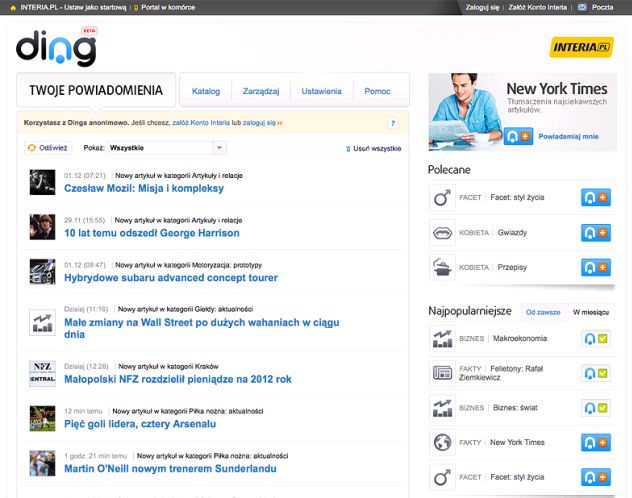Click the INTERIA.PL yellow logo
This screenshot has height=498, width=632.
581,47
